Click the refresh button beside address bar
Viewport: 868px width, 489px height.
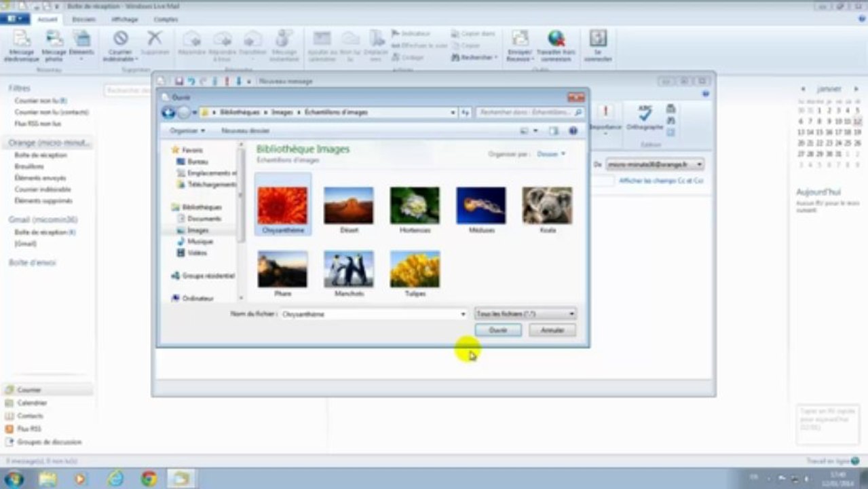click(466, 112)
